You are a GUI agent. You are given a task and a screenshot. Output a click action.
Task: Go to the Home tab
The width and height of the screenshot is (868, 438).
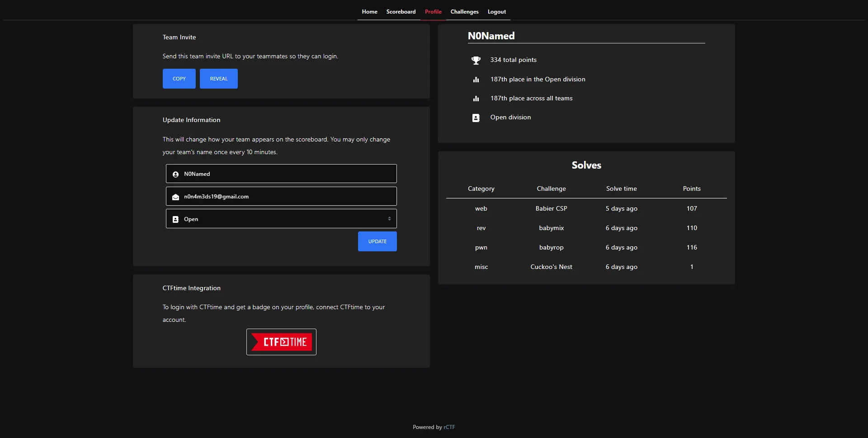click(x=369, y=12)
